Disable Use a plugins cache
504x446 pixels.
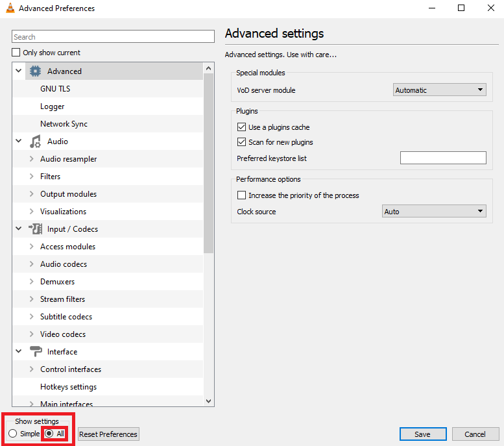click(x=241, y=127)
